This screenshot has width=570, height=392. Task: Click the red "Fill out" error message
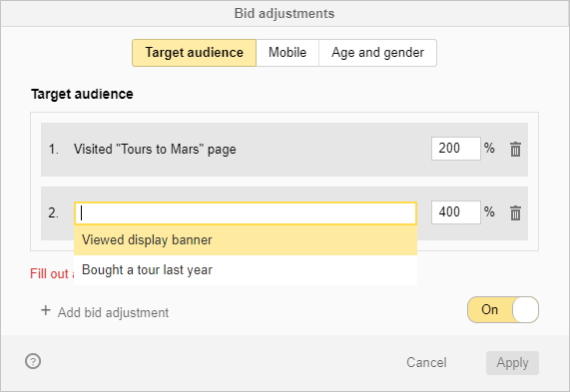(52, 273)
